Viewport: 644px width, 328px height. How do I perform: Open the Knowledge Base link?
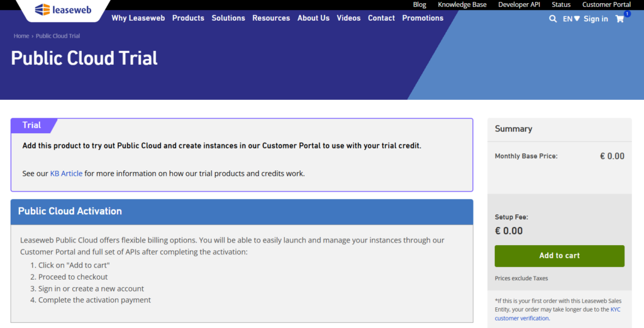(462, 4)
